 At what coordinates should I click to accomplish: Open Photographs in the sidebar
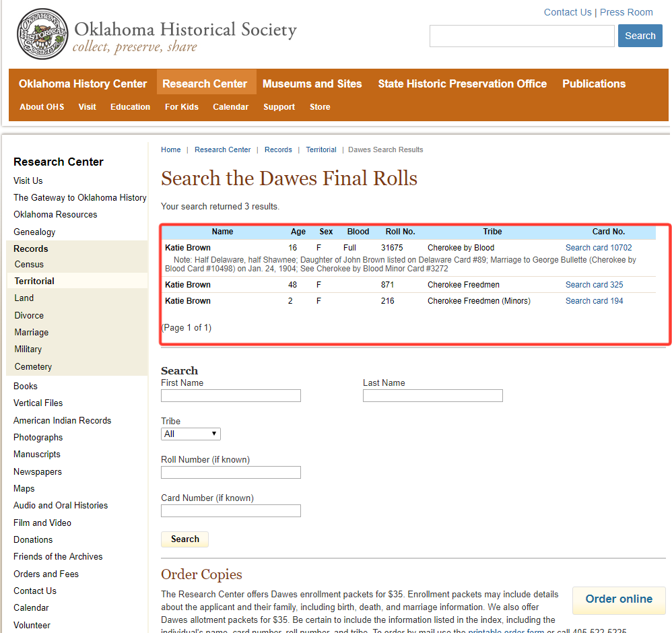[38, 437]
